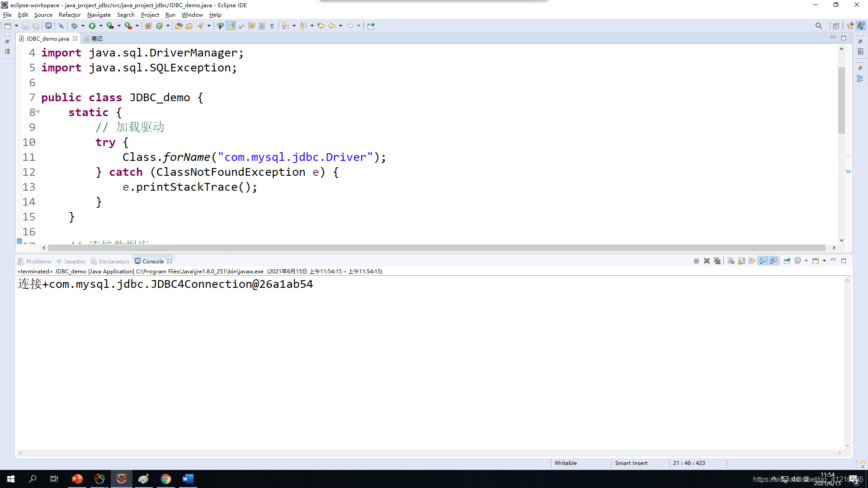
Task: Run the JDBC_demo application
Action: 93,26
